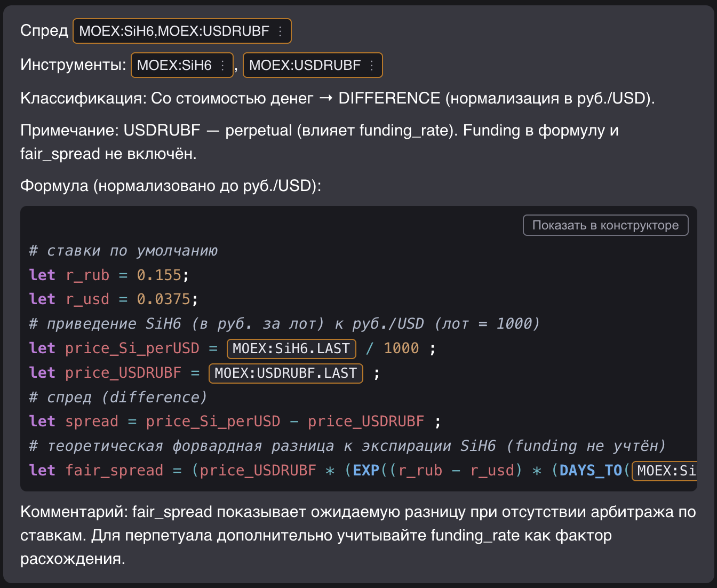Click the comment '# ставки по умолчанию'
Image resolution: width=717 pixels, height=588 pixels.
coord(123,251)
